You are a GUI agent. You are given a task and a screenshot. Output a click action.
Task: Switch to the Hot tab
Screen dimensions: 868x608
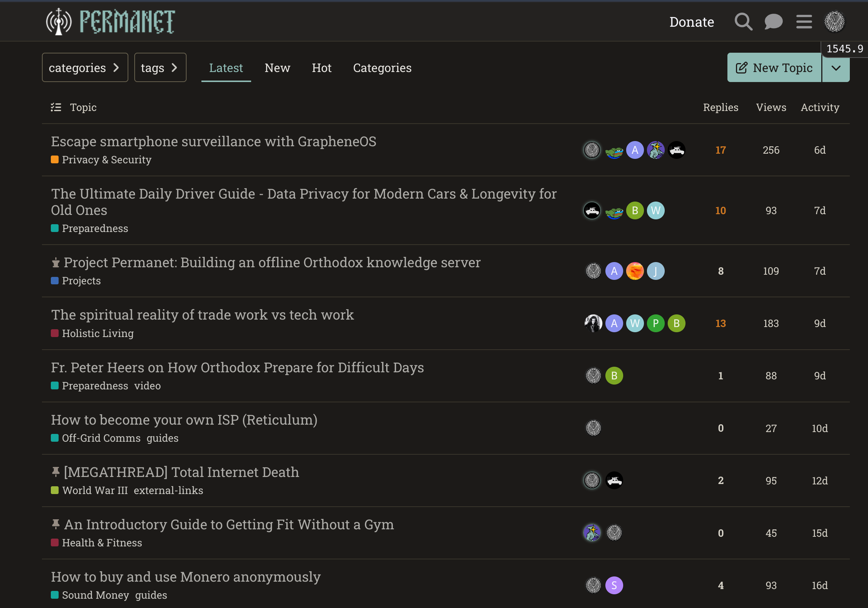321,68
